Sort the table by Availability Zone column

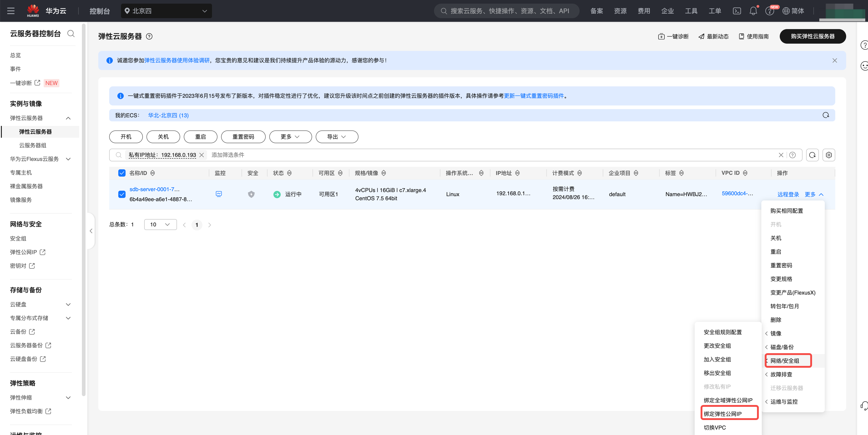340,173
